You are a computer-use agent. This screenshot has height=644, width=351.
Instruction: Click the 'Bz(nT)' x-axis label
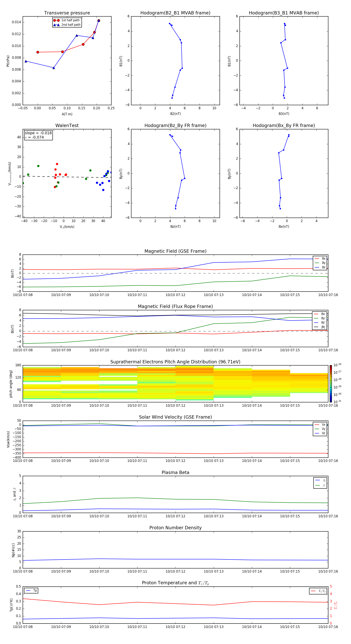pyautogui.click(x=175, y=227)
